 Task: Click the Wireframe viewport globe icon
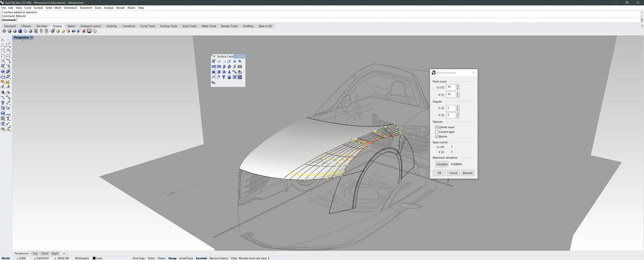click(4, 31)
